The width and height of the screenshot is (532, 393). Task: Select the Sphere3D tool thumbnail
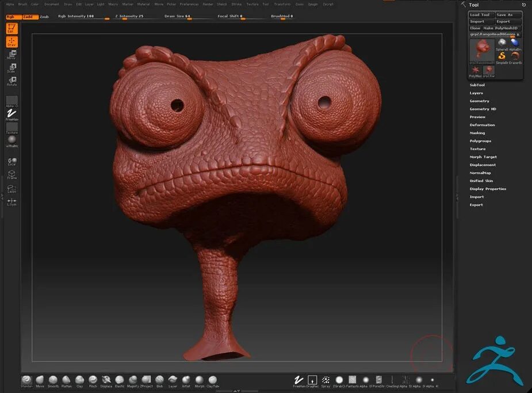click(502, 44)
